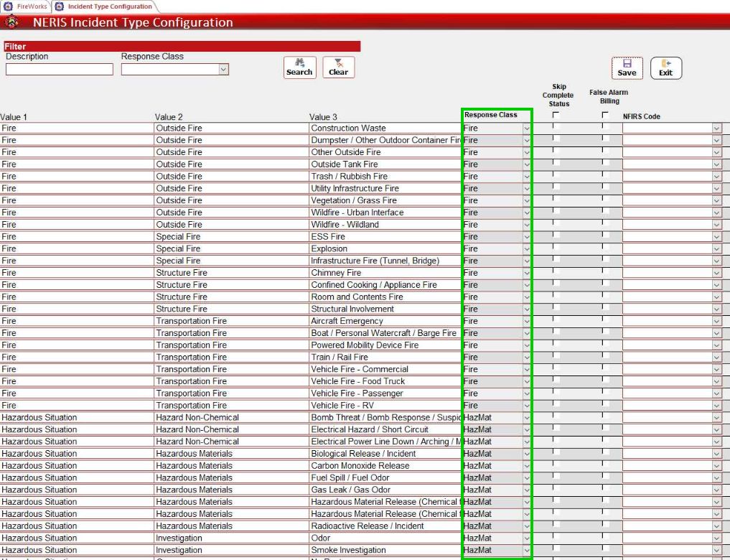Toggle the Skip Complete Status header checkbox
This screenshot has height=560, width=730.
tap(556, 115)
